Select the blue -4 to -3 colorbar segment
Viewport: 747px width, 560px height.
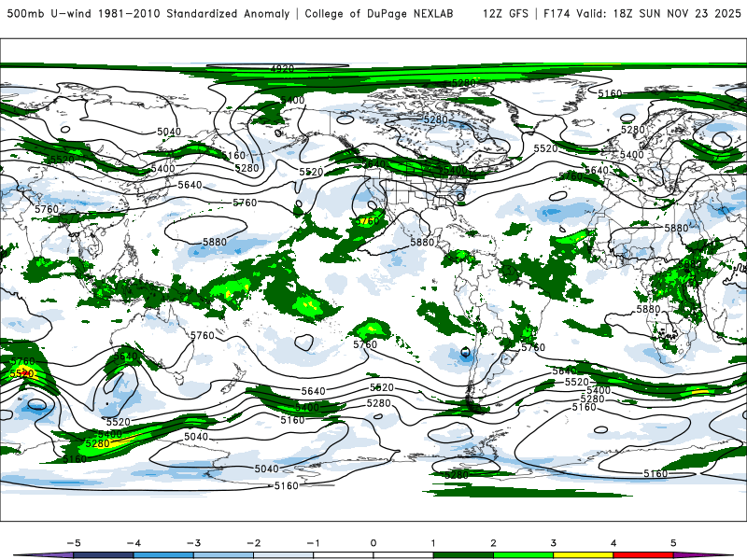click(x=163, y=555)
